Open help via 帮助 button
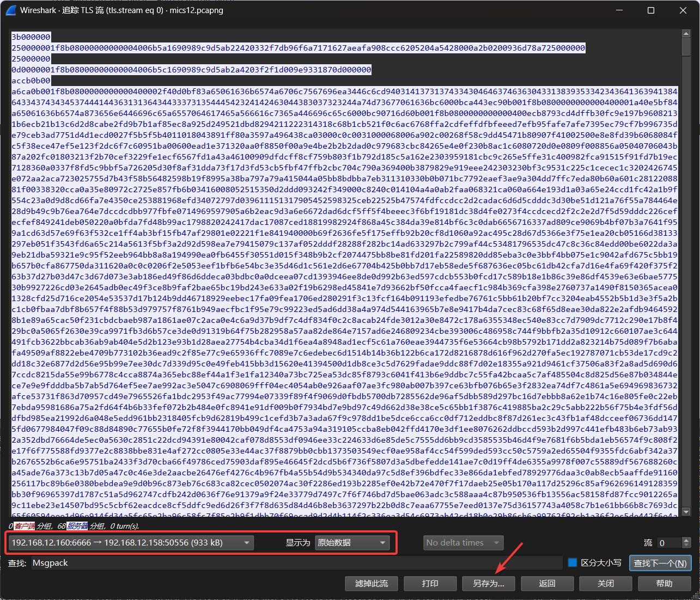 tap(664, 583)
